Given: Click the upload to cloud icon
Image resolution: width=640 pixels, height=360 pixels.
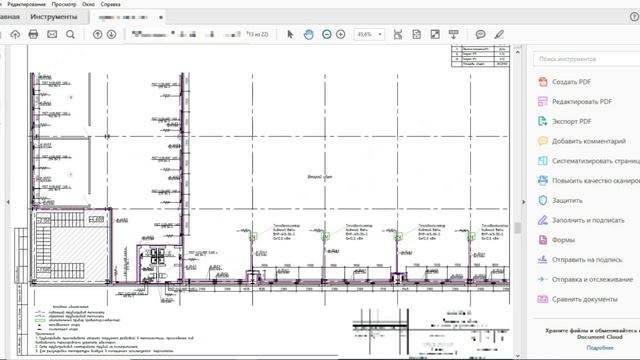Looking at the screenshot, I should point(15,35).
